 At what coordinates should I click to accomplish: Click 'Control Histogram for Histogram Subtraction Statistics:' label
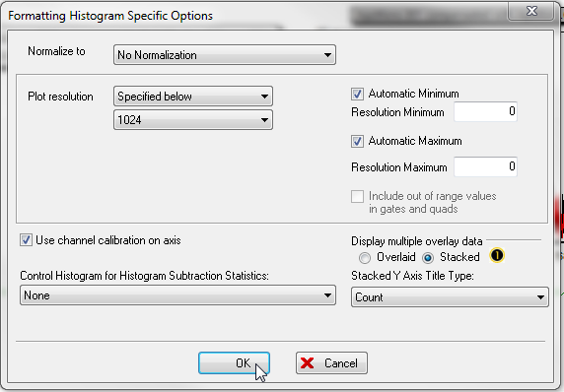tap(144, 276)
